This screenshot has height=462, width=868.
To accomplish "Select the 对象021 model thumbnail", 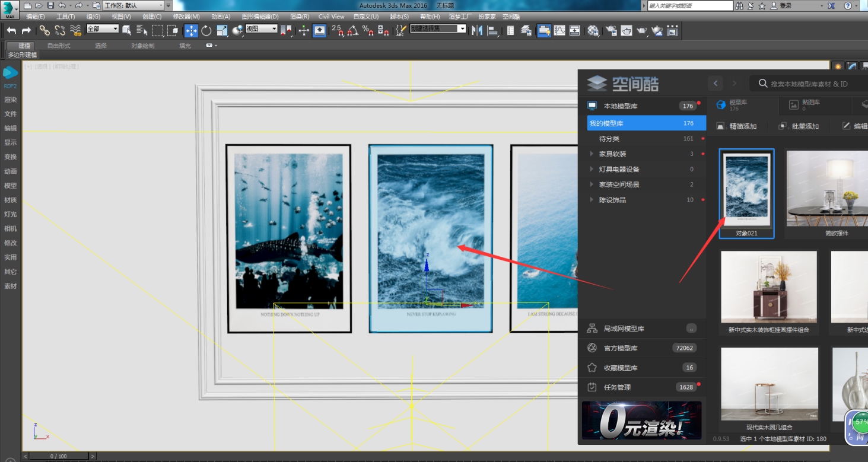I will [x=747, y=193].
